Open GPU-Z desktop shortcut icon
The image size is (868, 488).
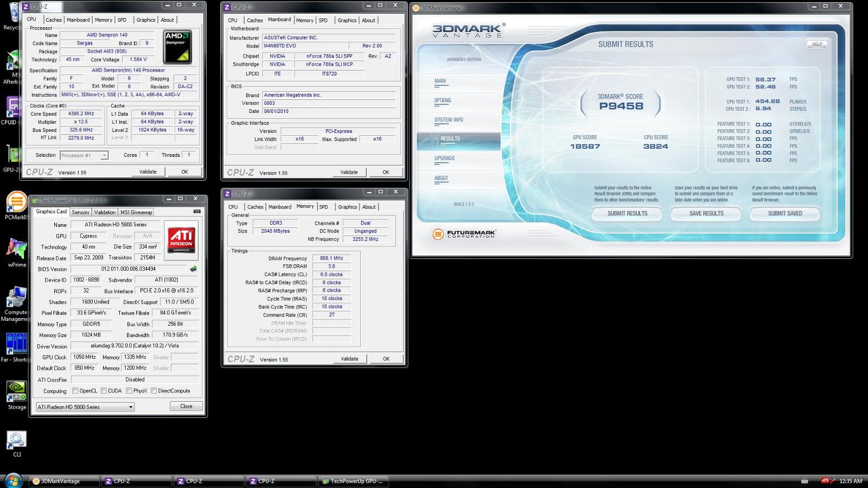[x=11, y=159]
